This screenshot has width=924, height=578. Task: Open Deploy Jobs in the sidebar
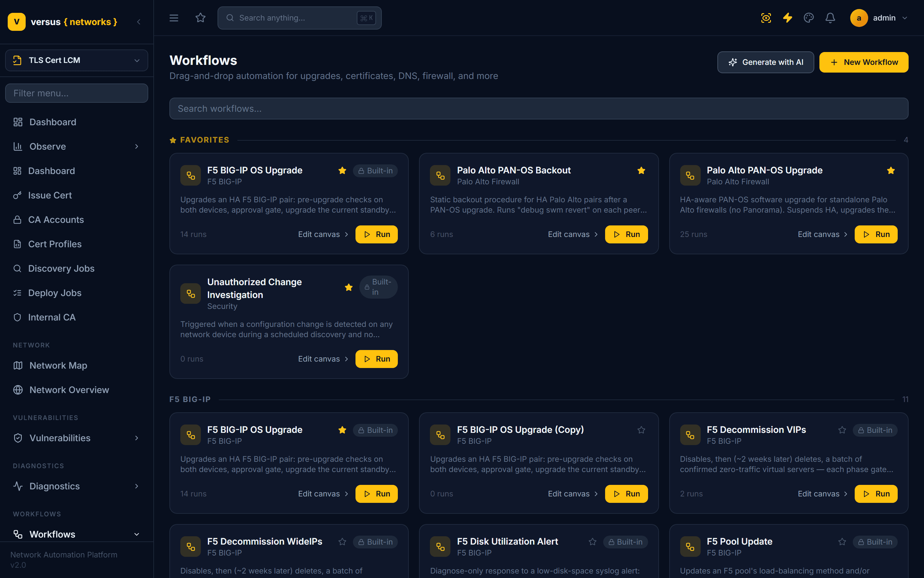tap(76, 293)
